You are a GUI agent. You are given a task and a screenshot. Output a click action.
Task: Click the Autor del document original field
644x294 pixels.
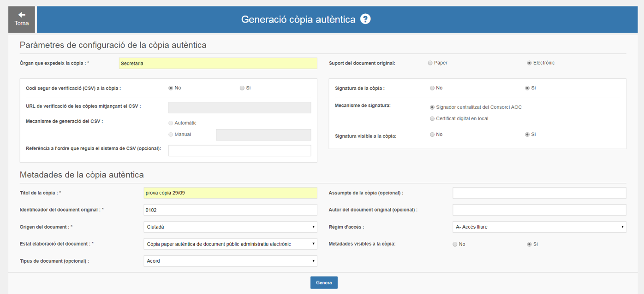tap(539, 210)
